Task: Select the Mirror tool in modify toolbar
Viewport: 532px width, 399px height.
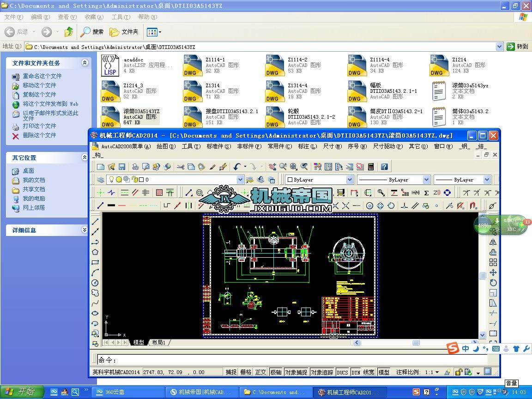Action: [493, 242]
